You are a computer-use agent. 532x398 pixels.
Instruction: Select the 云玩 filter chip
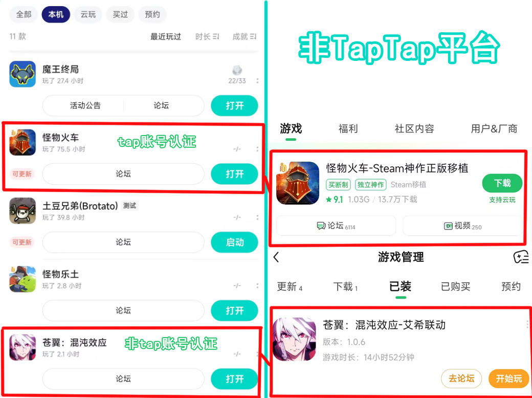coord(88,15)
